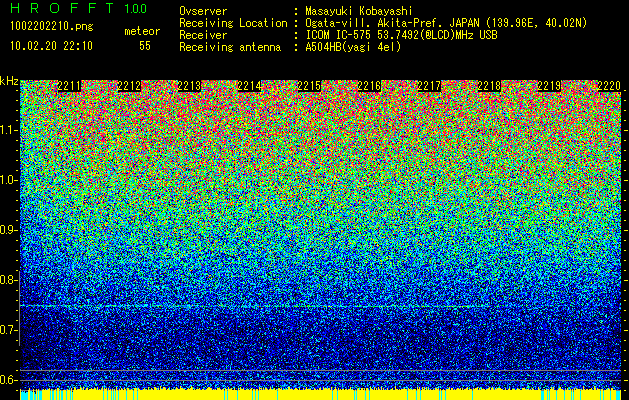Click the 2213 time marker
The image size is (629, 400).
[189, 86]
